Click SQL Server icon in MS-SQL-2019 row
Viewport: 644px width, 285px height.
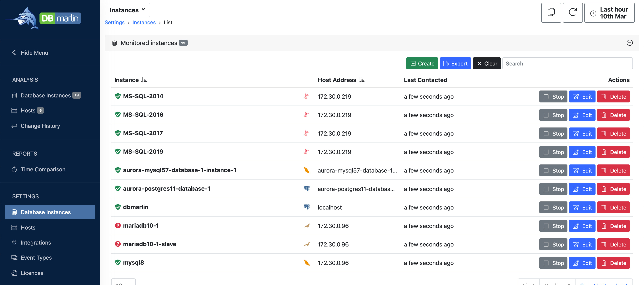point(306,152)
